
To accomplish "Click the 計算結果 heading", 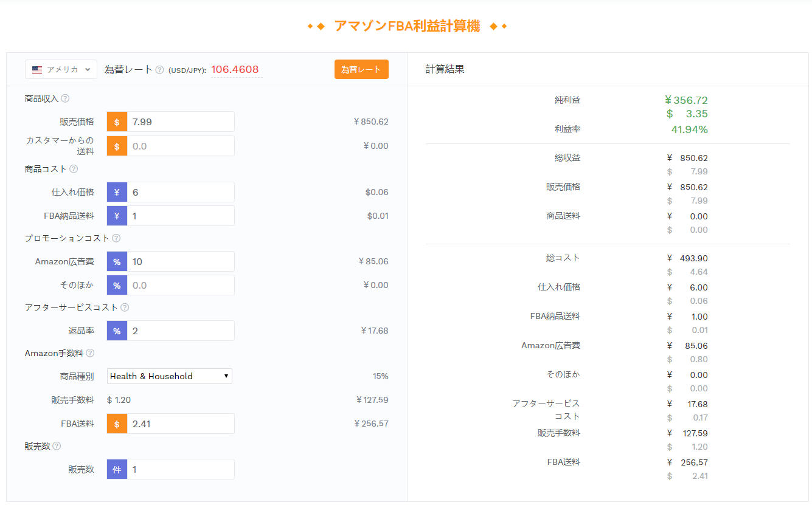I will pos(445,69).
